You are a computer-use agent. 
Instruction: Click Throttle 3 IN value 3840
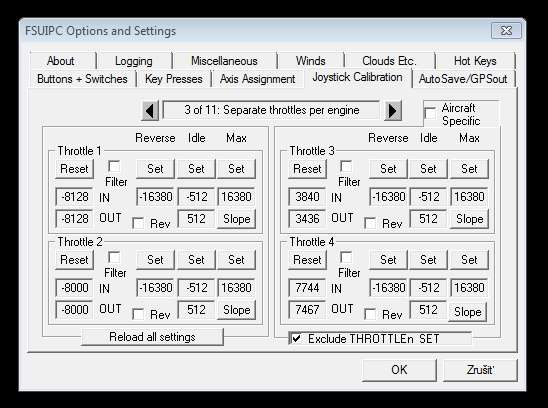tap(307, 197)
